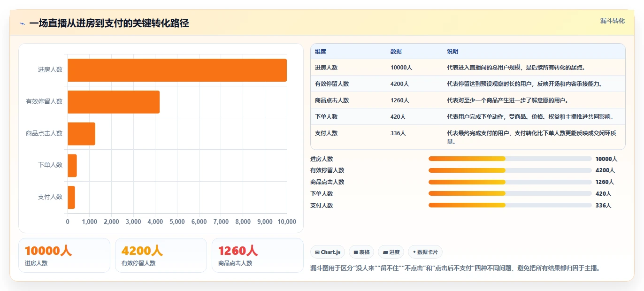Image resolution: width=644 pixels, height=291 pixels.
Task: Click the 支付人数 progress bar showing 336人
Action: click(x=510, y=205)
